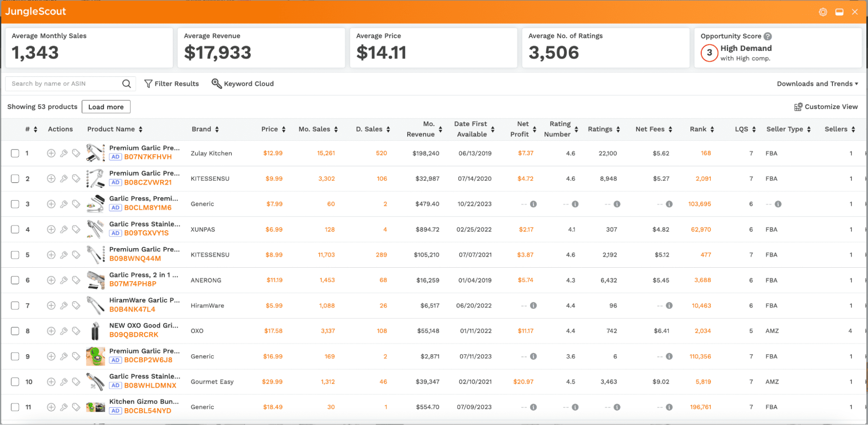Click the tag icon for row 8
Viewport: 868px width, 425px height.
[76, 331]
